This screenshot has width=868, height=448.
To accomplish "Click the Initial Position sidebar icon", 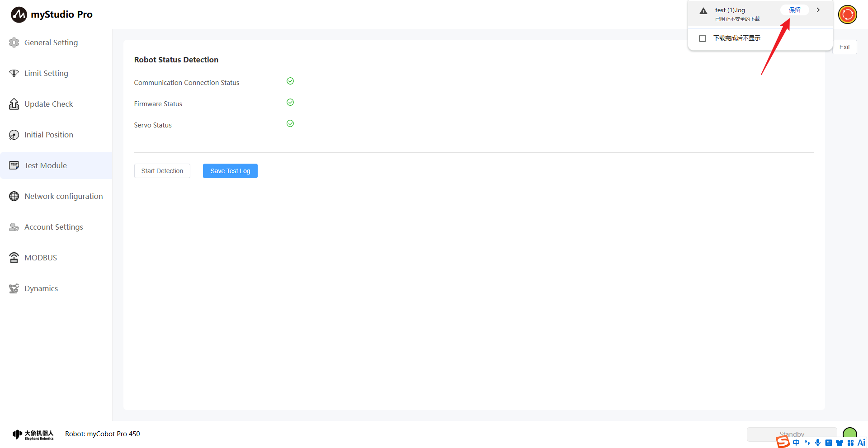I will [14, 135].
